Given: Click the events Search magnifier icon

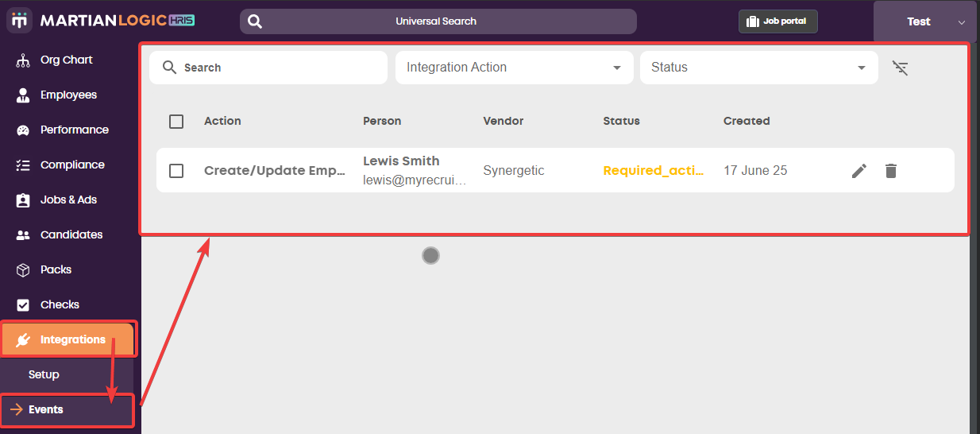Looking at the screenshot, I should 169,68.
